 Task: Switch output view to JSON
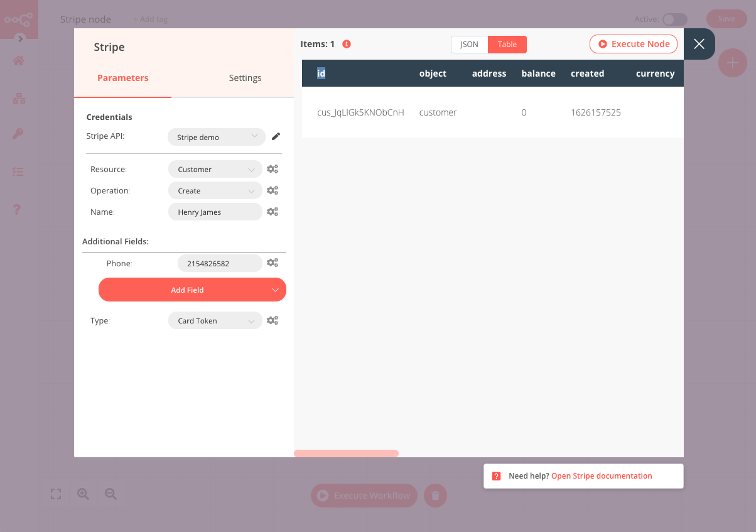pos(469,45)
